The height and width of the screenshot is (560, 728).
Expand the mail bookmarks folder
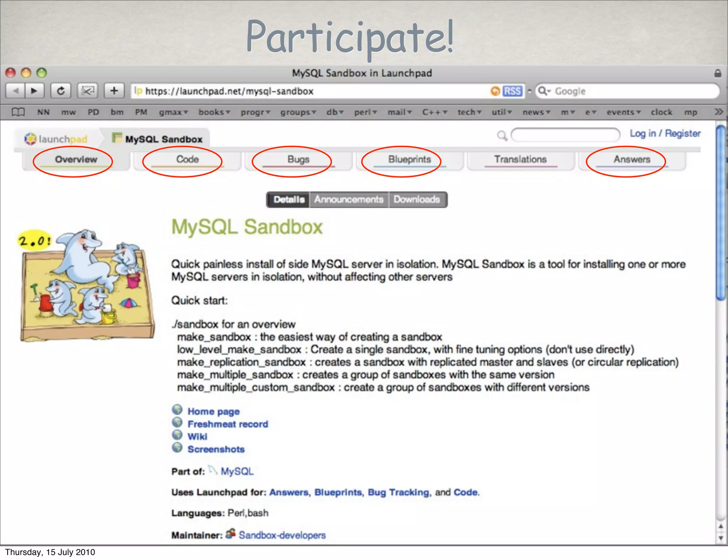click(x=400, y=112)
